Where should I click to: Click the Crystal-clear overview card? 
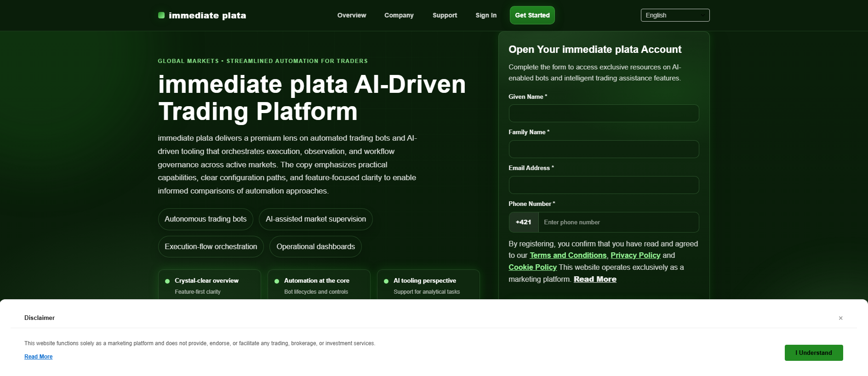(210, 285)
